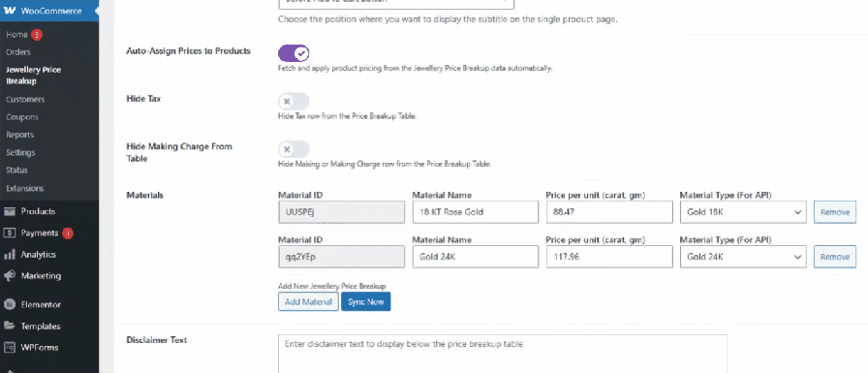The image size is (868, 373).
Task: Click the Sync Now button
Action: 366,301
